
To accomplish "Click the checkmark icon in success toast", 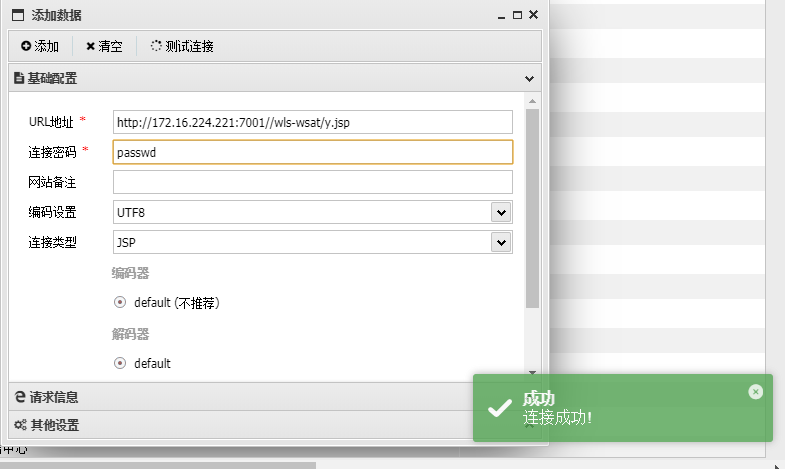I will point(499,408).
